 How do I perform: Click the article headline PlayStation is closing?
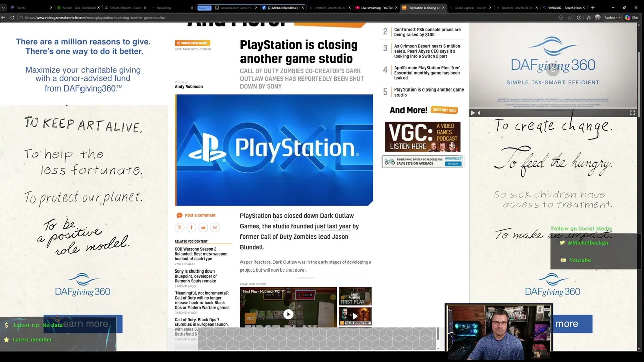[x=299, y=52]
